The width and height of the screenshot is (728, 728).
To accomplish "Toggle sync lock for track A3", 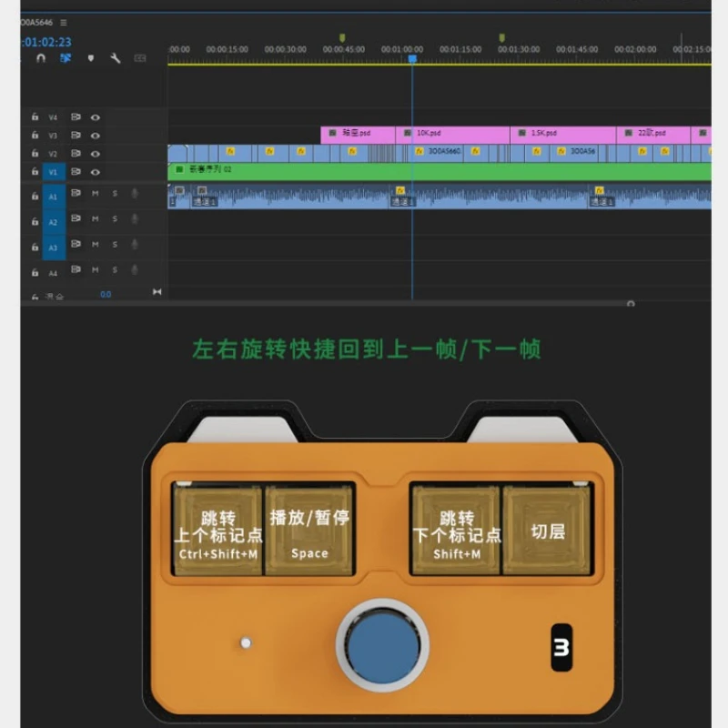I will point(76,244).
